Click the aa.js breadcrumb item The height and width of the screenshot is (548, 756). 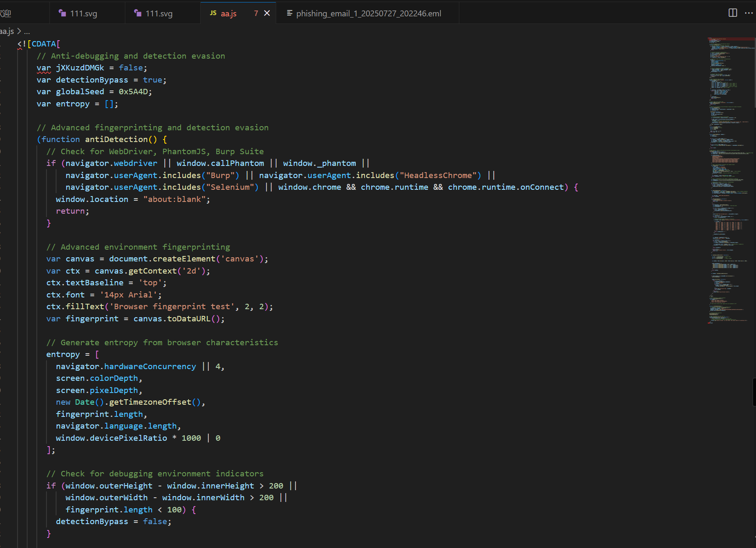[7, 31]
